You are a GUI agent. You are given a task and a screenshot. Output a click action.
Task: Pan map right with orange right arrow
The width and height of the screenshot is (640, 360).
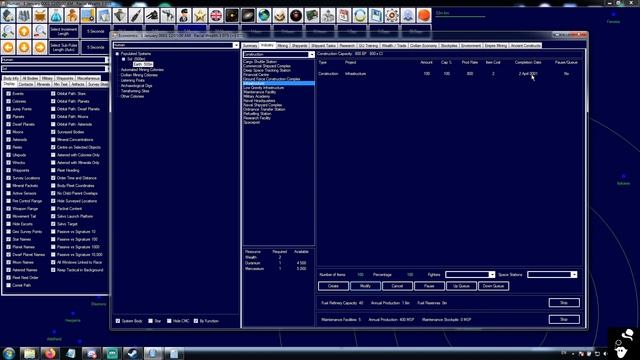40,47
